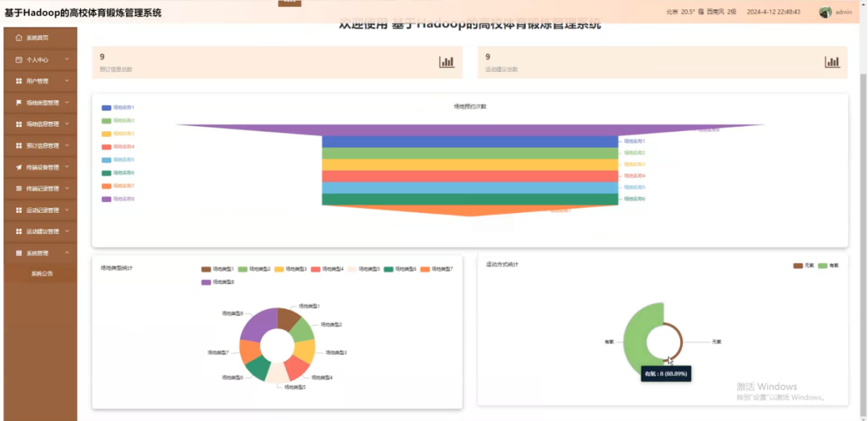The width and height of the screenshot is (868, 421).
Task: Click the red 场地名称4 funnel segment
Action: click(470, 177)
